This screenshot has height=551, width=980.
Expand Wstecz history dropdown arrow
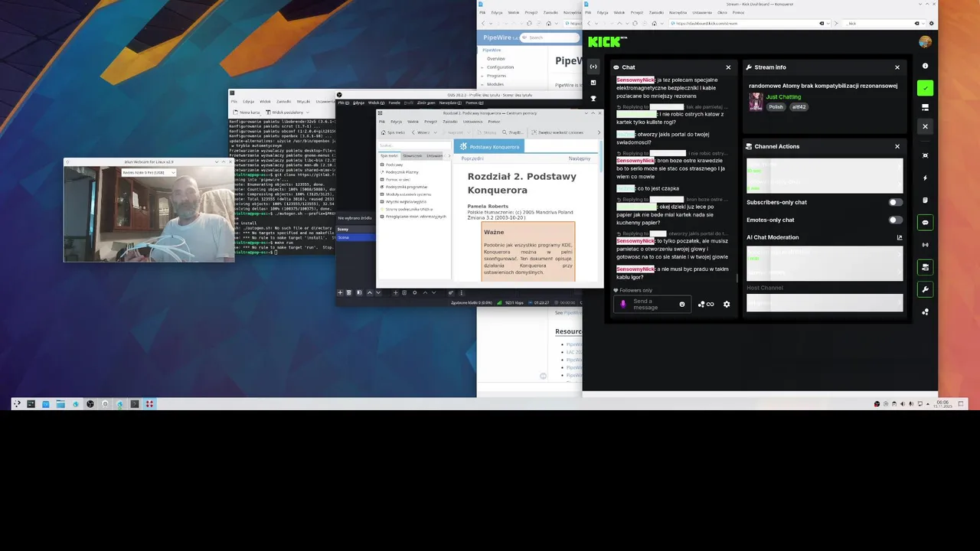tap(435, 132)
